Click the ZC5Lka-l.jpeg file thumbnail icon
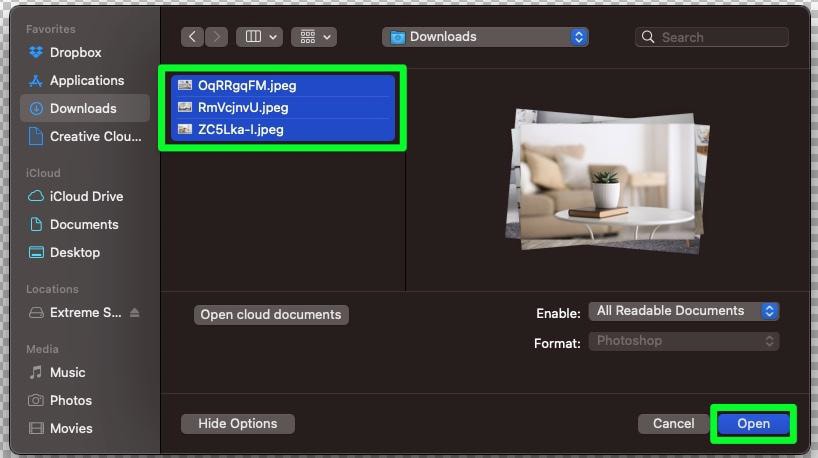 coord(185,129)
